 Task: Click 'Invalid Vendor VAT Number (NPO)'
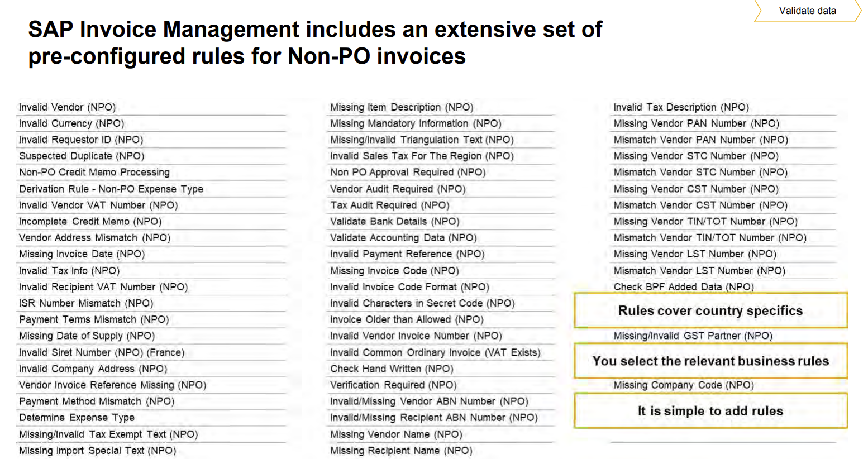pos(98,205)
